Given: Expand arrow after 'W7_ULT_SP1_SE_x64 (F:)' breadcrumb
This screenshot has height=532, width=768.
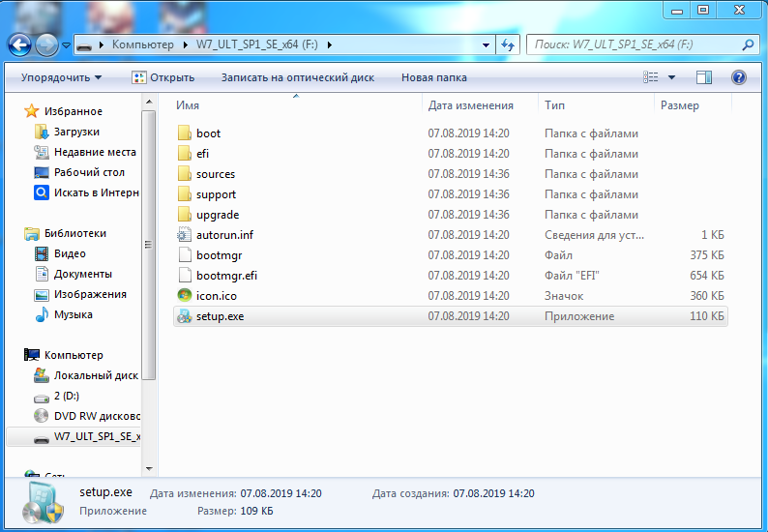Looking at the screenshot, I should tap(329, 45).
